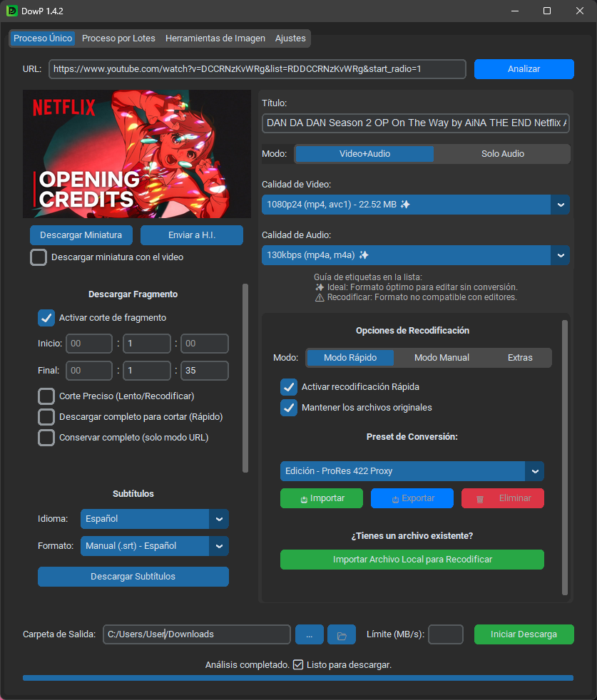Go to the Ajustes tab

pos(290,38)
